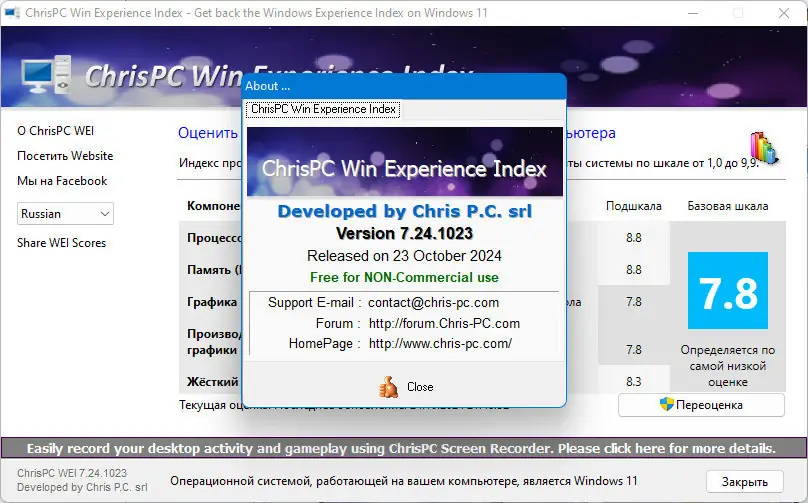Click the About ... dialog title bar
This screenshot has width=808, height=503.
coord(405,86)
